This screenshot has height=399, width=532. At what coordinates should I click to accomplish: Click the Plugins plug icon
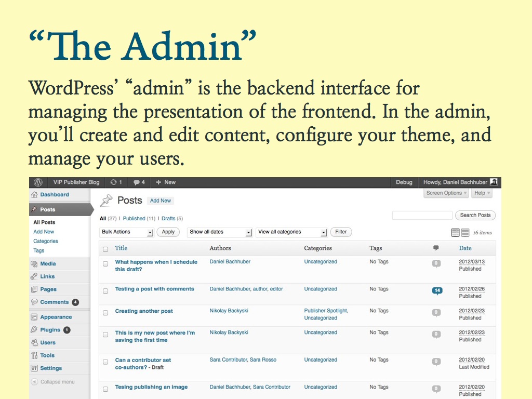34,330
